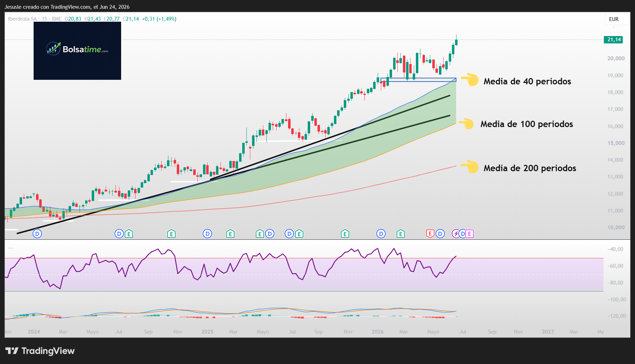Click the BME exchange label in the legend
Viewport: 635px width, 364px height.
57,19
